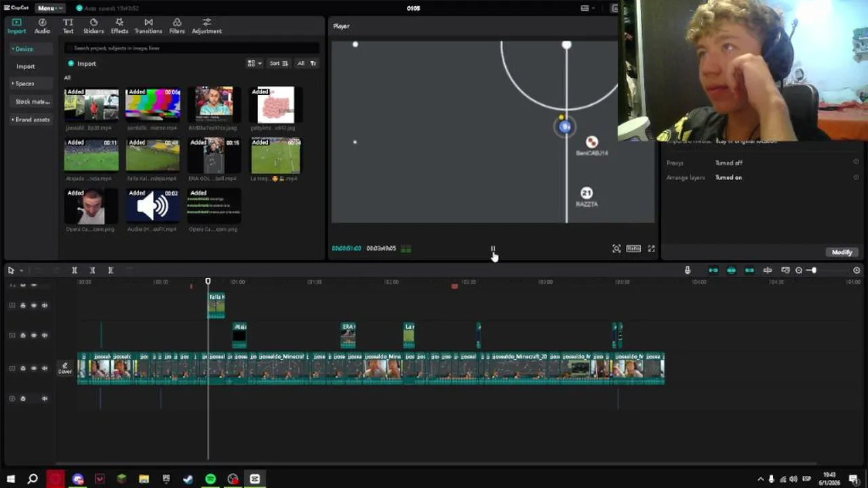Open the Ratio options

633,249
